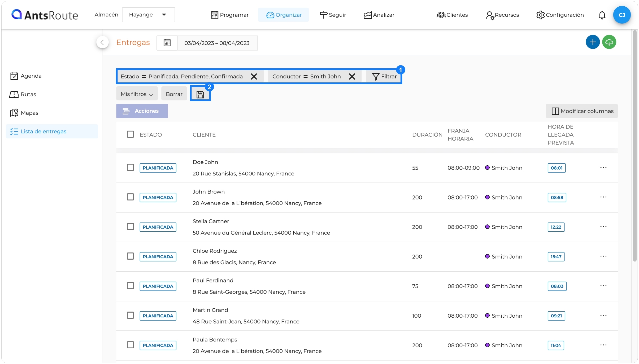Click the 08:01 arrival time badge
The width and height of the screenshot is (639, 364).
click(x=557, y=168)
